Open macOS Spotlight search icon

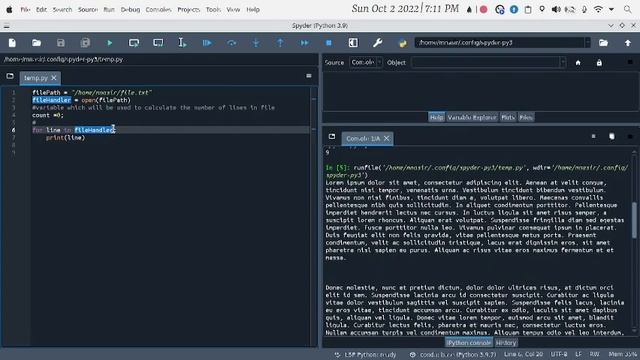tap(628, 9)
